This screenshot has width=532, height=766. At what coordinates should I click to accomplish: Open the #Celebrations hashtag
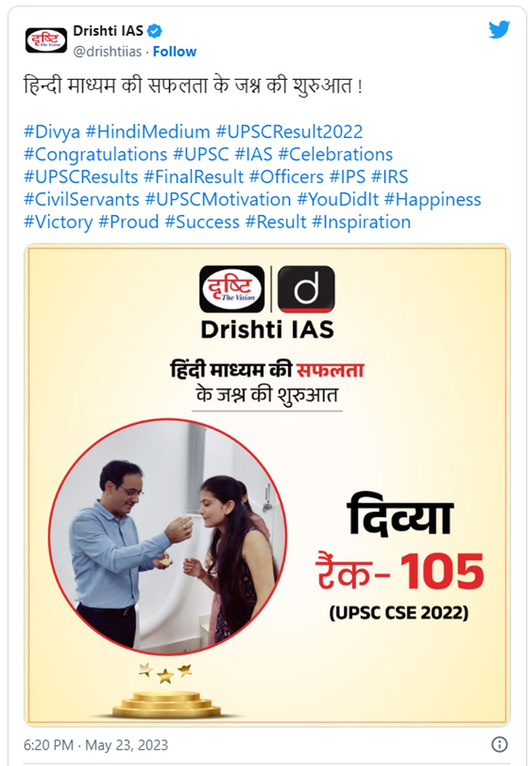click(335, 154)
